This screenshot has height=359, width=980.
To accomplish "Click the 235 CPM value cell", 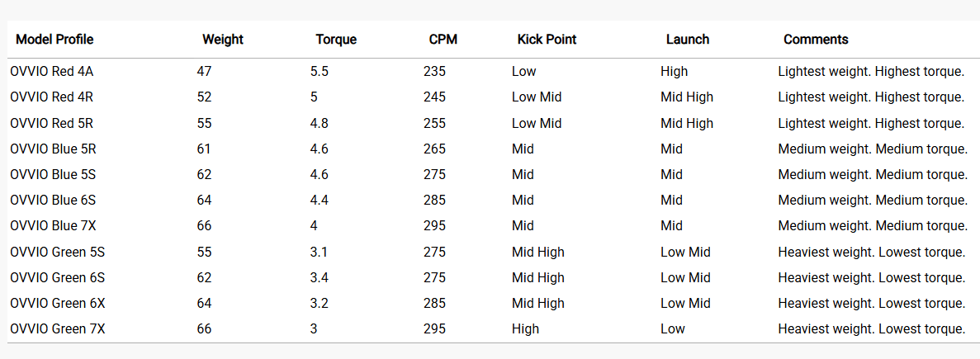I will coord(434,72).
